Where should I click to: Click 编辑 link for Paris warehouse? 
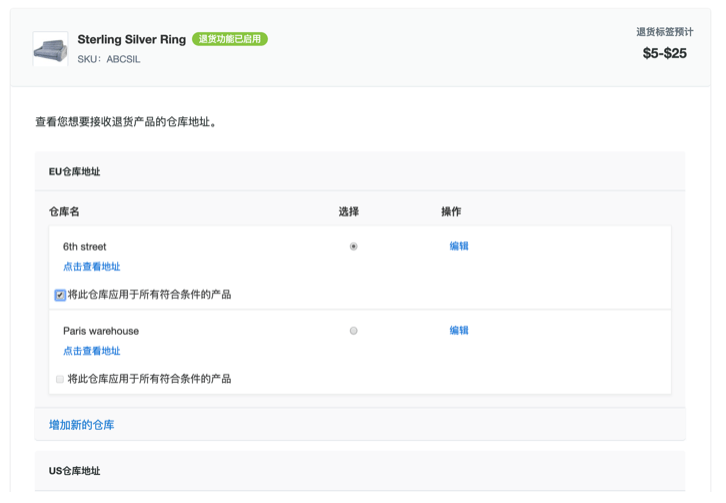tap(459, 330)
